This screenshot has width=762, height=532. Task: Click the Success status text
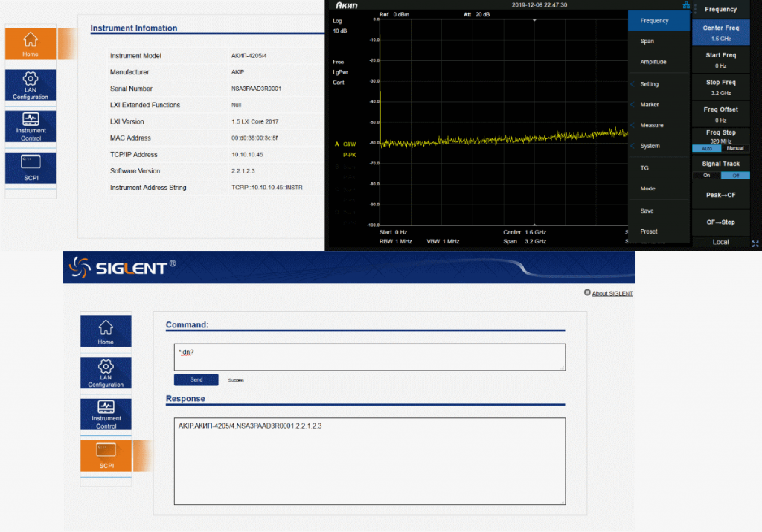(236, 380)
